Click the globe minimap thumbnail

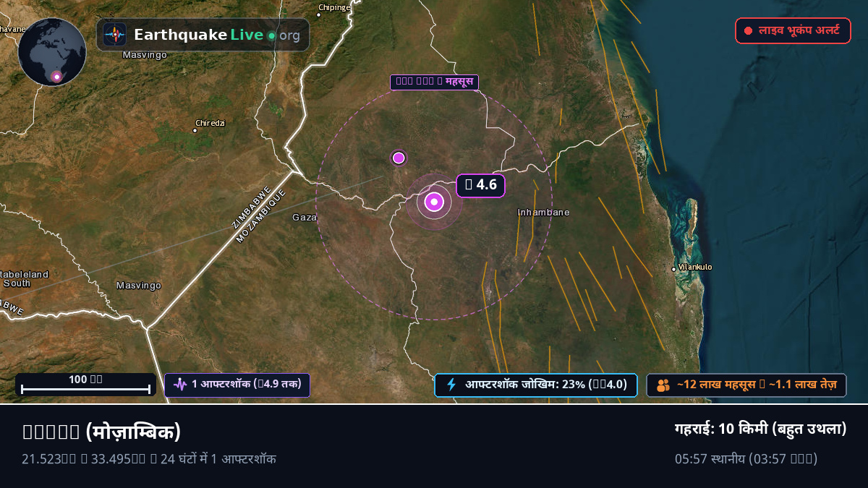(x=52, y=52)
